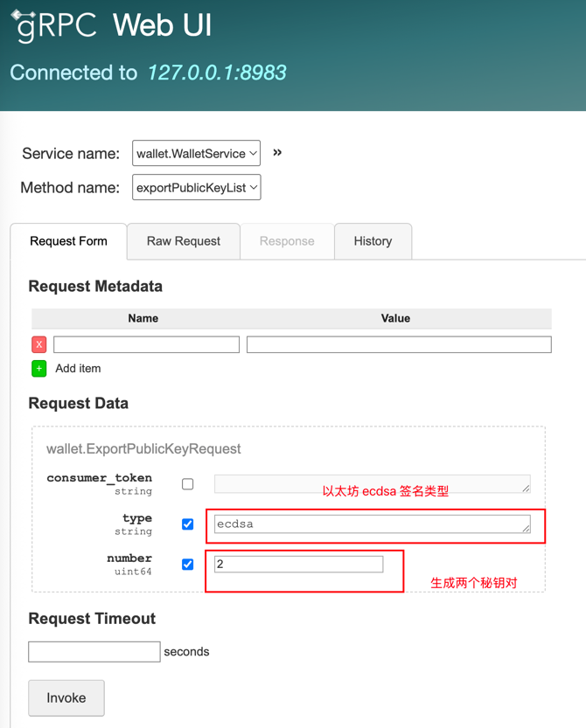Click the Request Data heading
Viewport: 586px width, 728px height.
[x=78, y=404]
